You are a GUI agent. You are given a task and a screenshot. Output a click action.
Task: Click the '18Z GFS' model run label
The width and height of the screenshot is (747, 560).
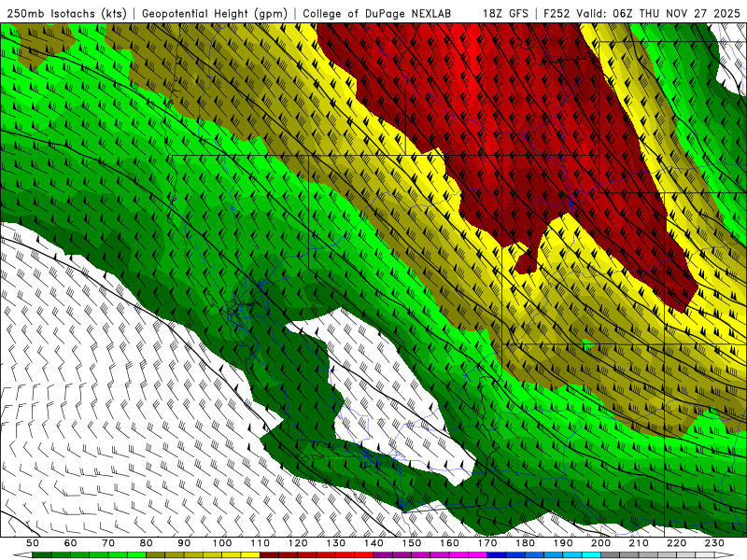[x=505, y=13]
